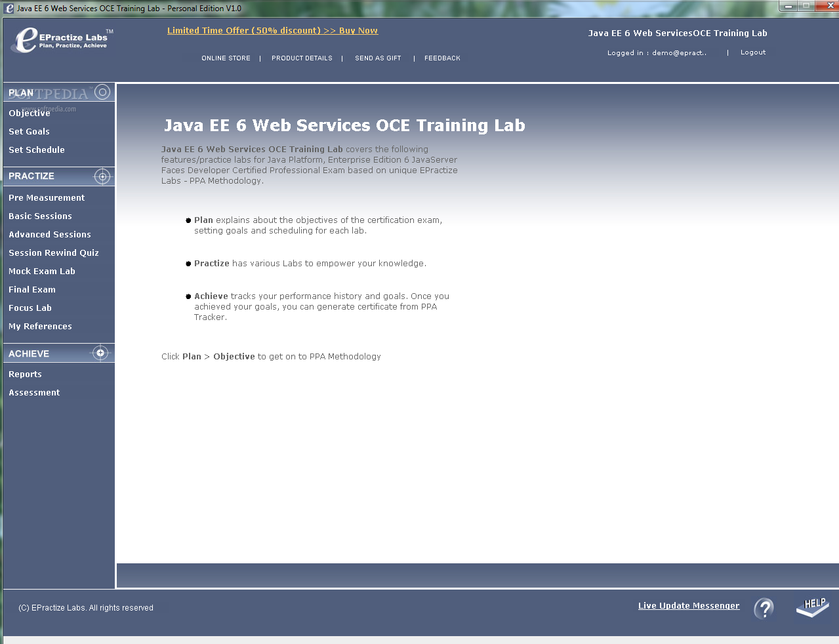Click the HELP book icon
The width and height of the screenshot is (839, 644).
(813, 607)
